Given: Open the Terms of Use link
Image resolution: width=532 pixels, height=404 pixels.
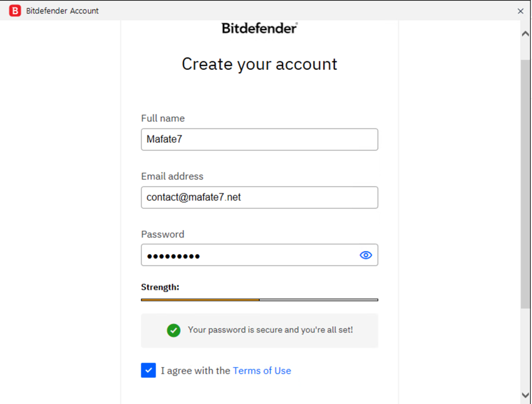Looking at the screenshot, I should click(x=262, y=370).
